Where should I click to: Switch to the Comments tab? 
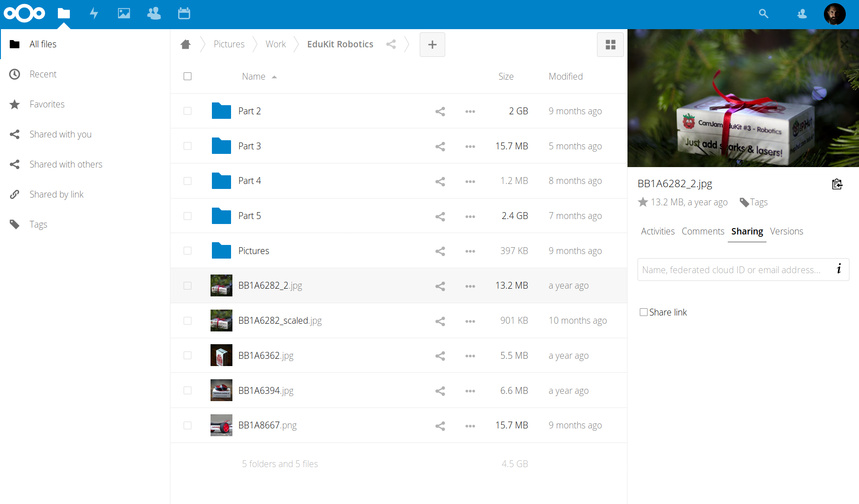point(703,231)
